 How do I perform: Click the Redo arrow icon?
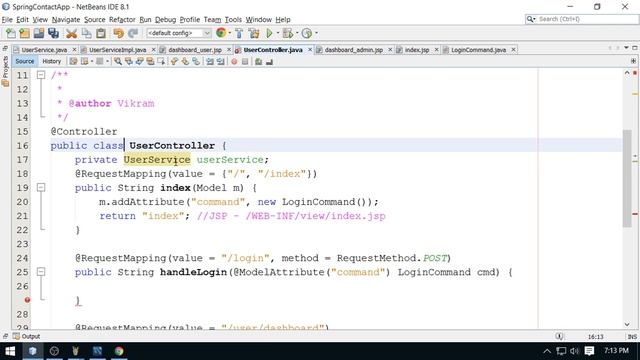click(133, 33)
